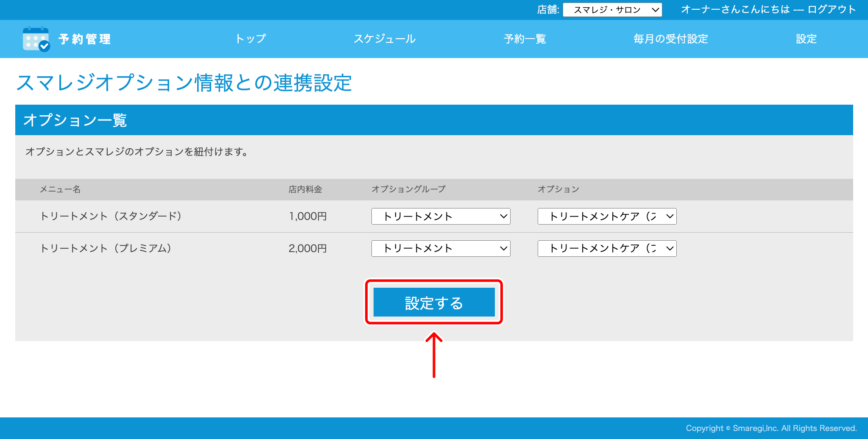This screenshot has width=868, height=439.
Task: Open オプショングループ dropdown for トリートメント（スタンダード）
Action: tap(441, 216)
